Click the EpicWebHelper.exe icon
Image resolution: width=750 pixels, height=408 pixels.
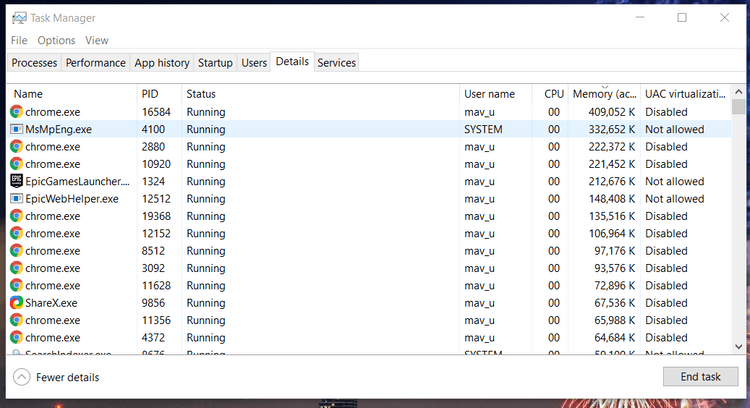(16, 198)
